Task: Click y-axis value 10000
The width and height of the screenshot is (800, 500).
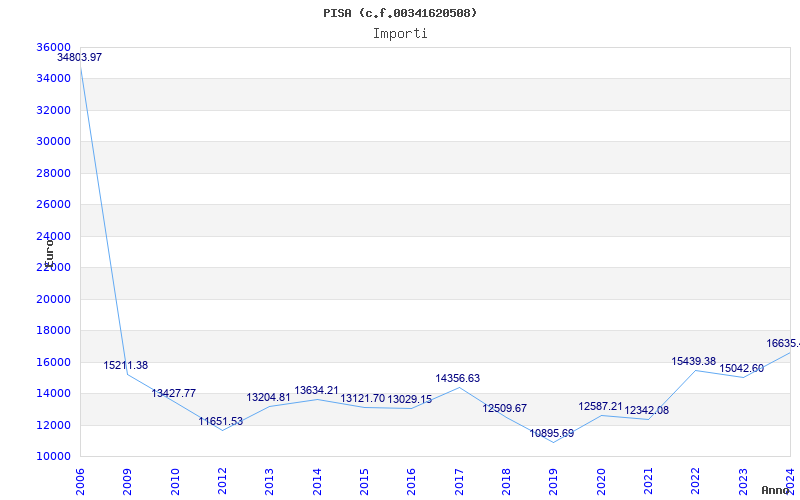Action: point(54,456)
